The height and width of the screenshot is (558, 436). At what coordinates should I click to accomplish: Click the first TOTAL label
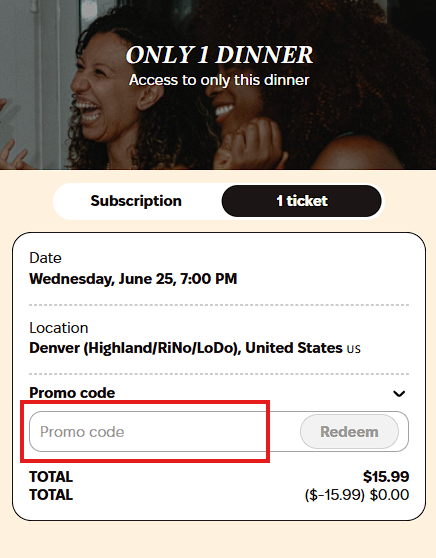tap(51, 477)
